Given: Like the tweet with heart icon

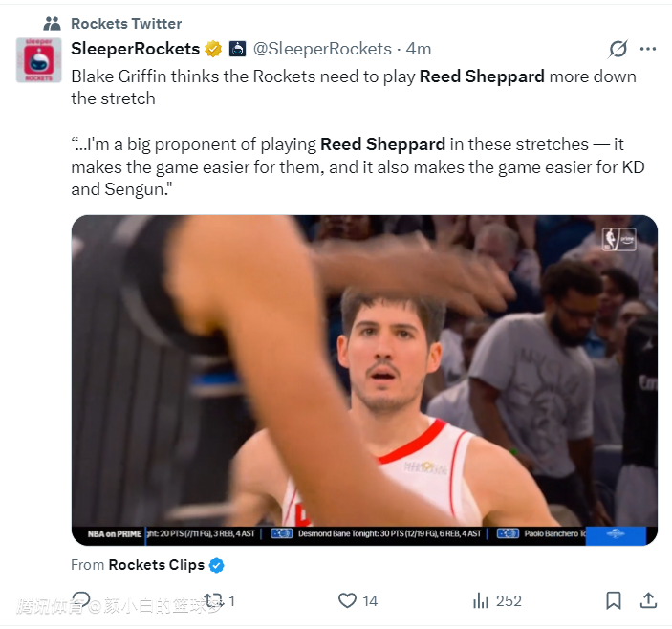Looking at the screenshot, I should 348,600.
